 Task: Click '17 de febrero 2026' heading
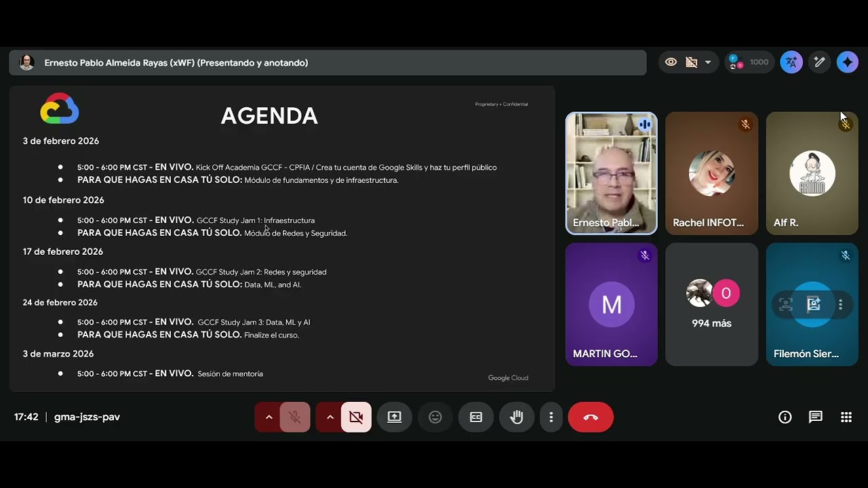coord(63,251)
